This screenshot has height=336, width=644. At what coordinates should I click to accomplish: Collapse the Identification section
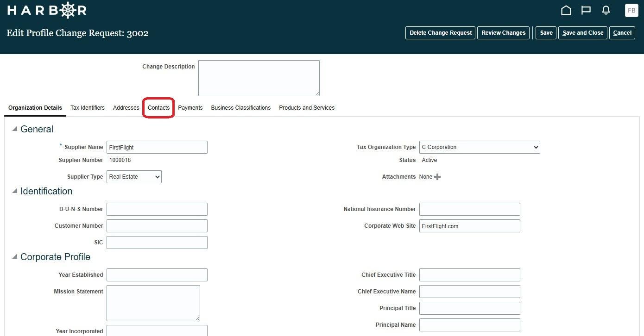[x=15, y=191]
